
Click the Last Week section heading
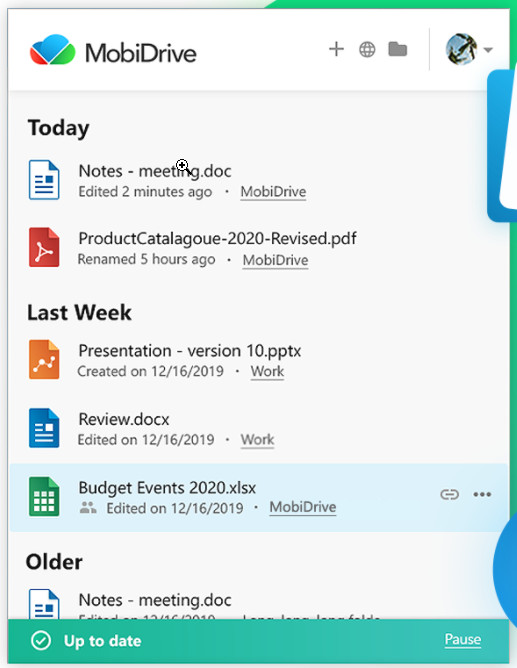pos(79,313)
